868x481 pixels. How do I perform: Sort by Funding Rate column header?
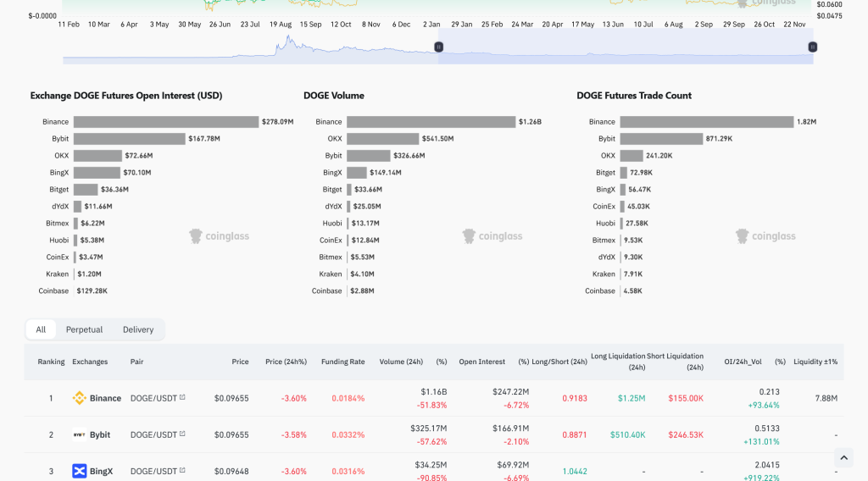coord(342,362)
